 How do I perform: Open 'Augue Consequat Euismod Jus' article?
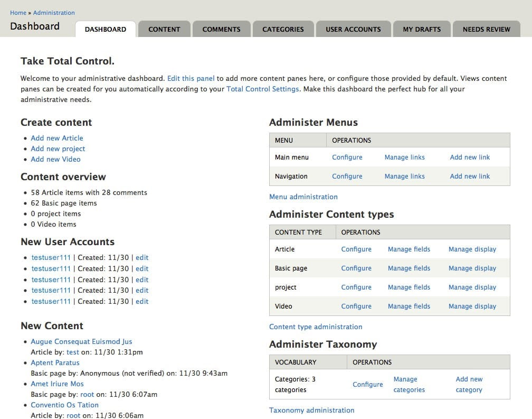[81, 341]
